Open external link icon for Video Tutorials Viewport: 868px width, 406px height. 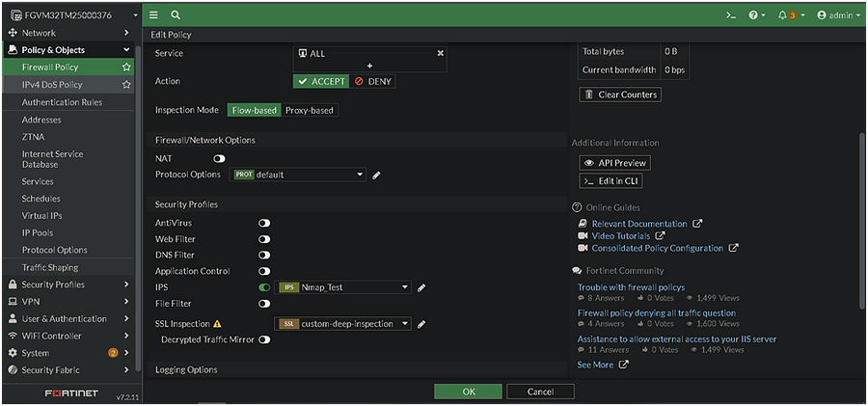click(660, 236)
